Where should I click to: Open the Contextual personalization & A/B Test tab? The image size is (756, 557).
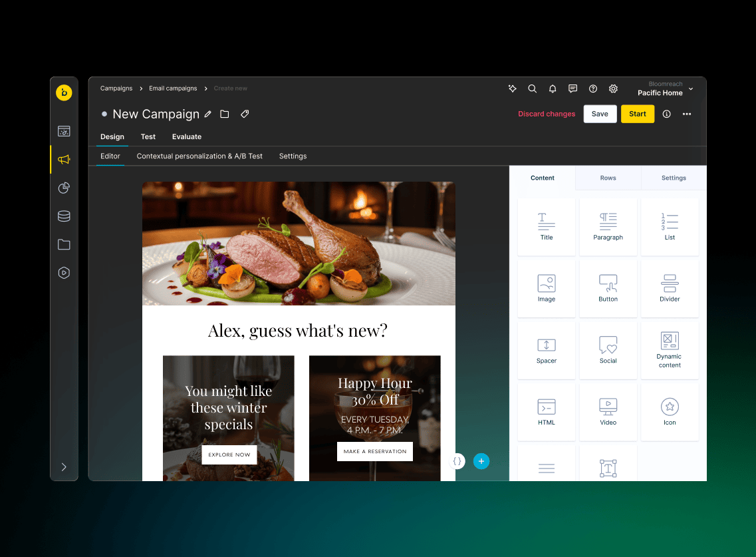[x=199, y=156]
